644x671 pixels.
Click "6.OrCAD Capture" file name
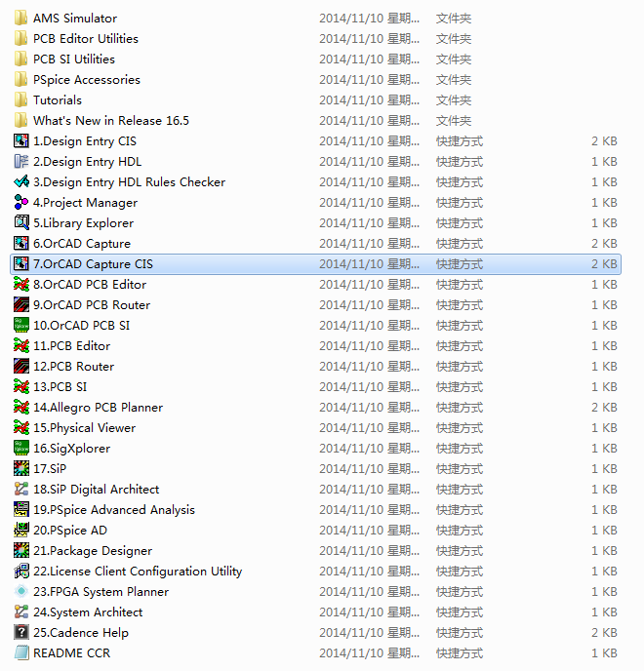(82, 244)
